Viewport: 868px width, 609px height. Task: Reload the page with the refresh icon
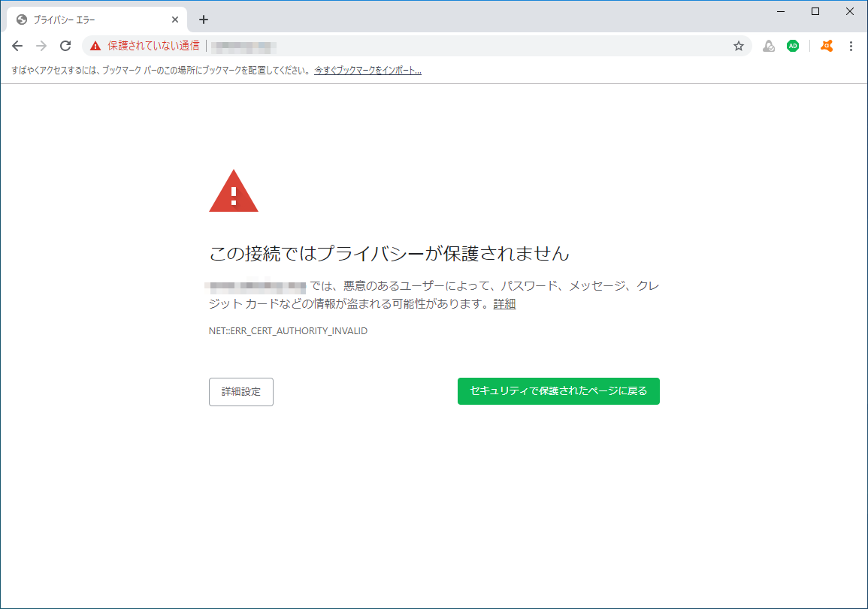[65, 46]
